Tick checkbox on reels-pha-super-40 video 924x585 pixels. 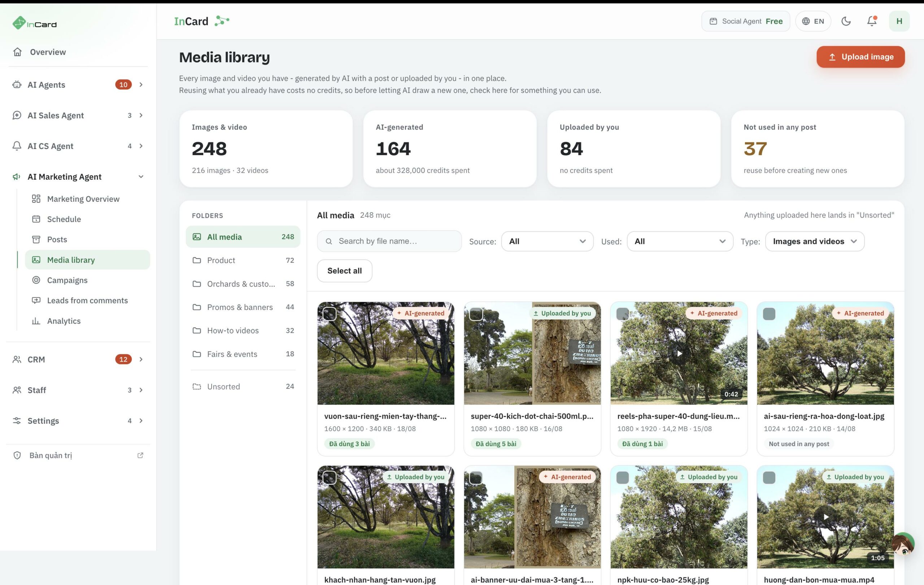pos(622,314)
